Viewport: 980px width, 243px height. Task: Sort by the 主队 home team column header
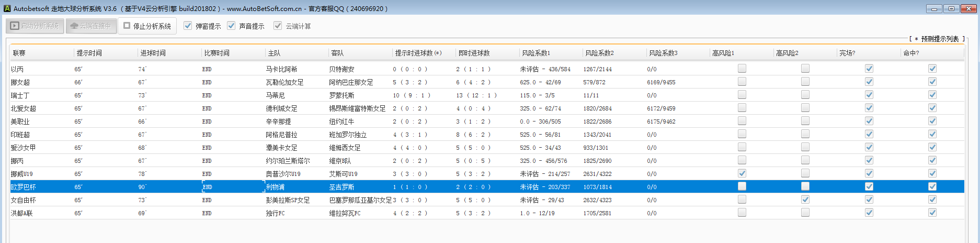coord(274,53)
